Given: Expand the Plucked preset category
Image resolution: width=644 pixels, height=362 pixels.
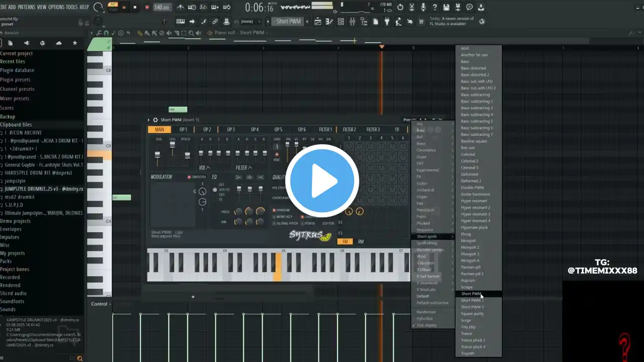Looking at the screenshot, I should tap(432, 223).
